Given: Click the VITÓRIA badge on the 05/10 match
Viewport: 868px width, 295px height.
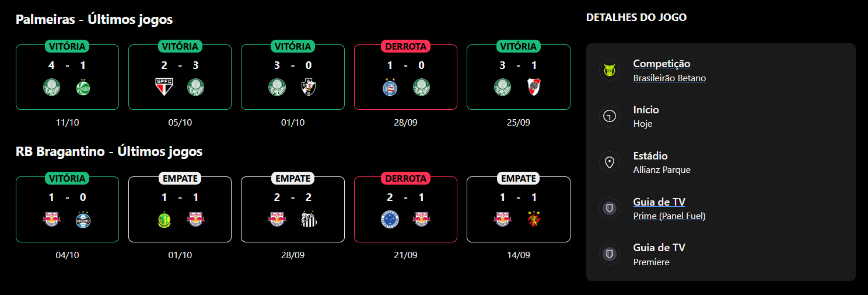Looking at the screenshot, I should coord(180,47).
